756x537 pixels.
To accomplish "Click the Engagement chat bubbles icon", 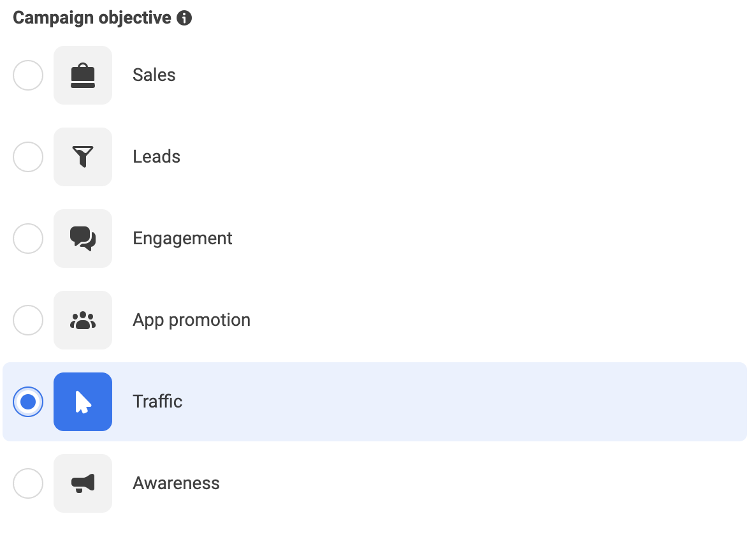I will tap(83, 239).
